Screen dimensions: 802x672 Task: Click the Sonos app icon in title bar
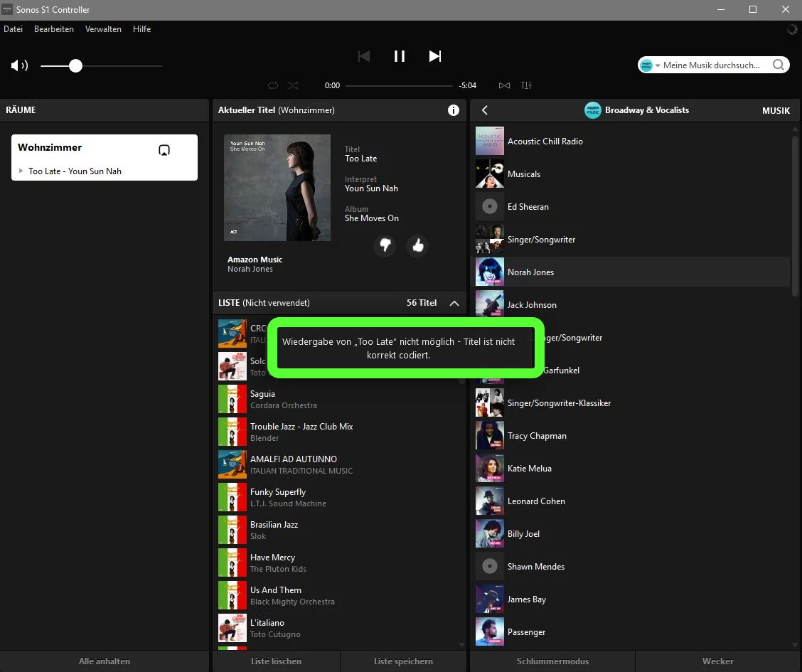click(7, 9)
